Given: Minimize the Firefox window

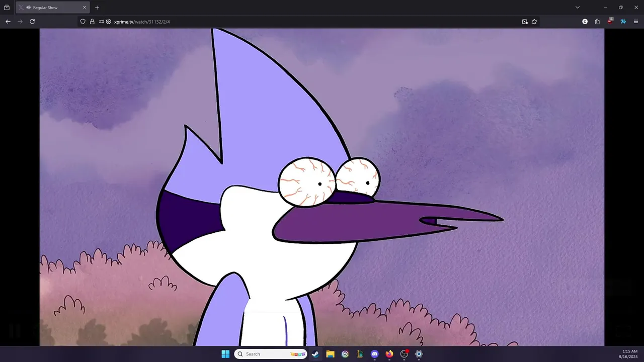Looking at the screenshot, I should tap(605, 8).
